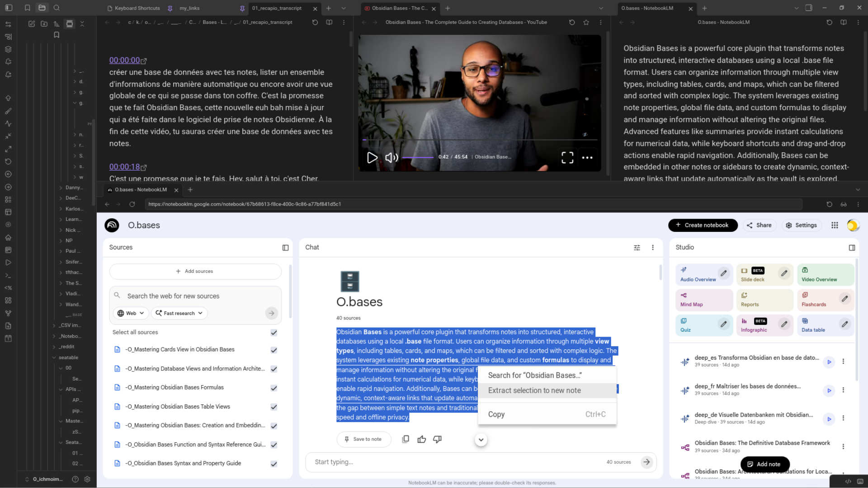Uncheck Mastering Obsidian Bases Table Views source

point(274,407)
